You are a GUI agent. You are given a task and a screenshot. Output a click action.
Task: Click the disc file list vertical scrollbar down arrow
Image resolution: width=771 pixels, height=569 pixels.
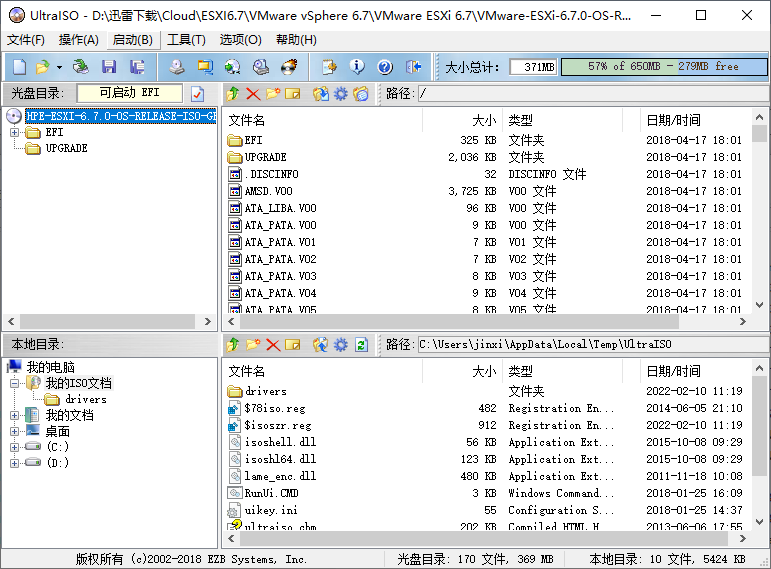pos(759,305)
